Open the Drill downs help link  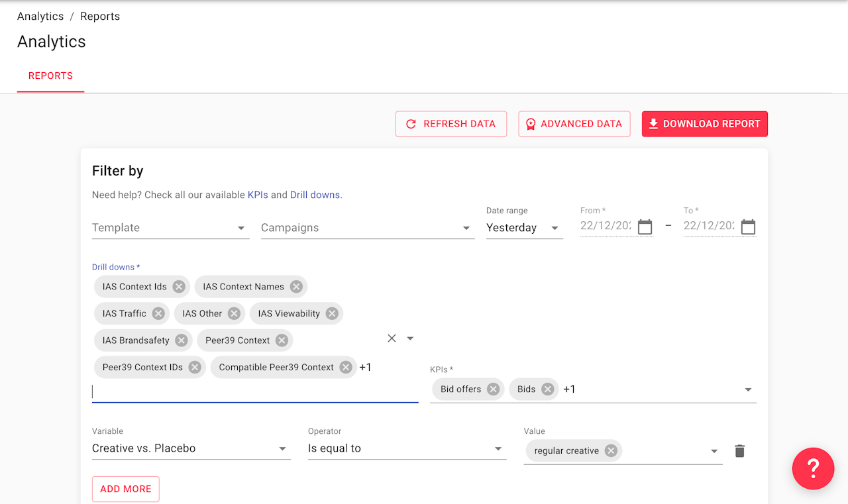click(315, 195)
